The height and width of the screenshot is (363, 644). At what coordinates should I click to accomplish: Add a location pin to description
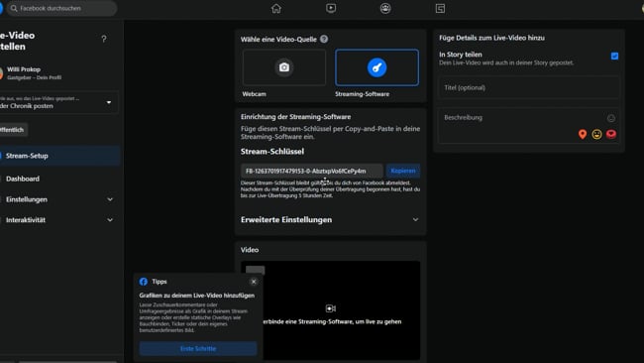[583, 134]
